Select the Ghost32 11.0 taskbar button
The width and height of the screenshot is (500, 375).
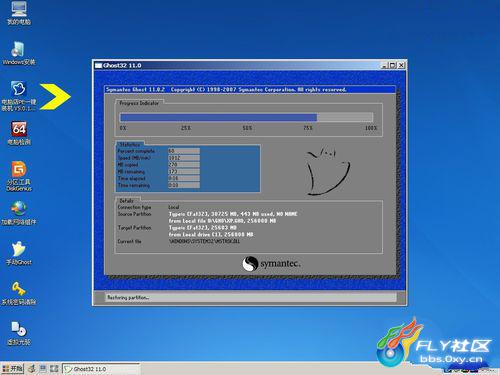click(101, 369)
